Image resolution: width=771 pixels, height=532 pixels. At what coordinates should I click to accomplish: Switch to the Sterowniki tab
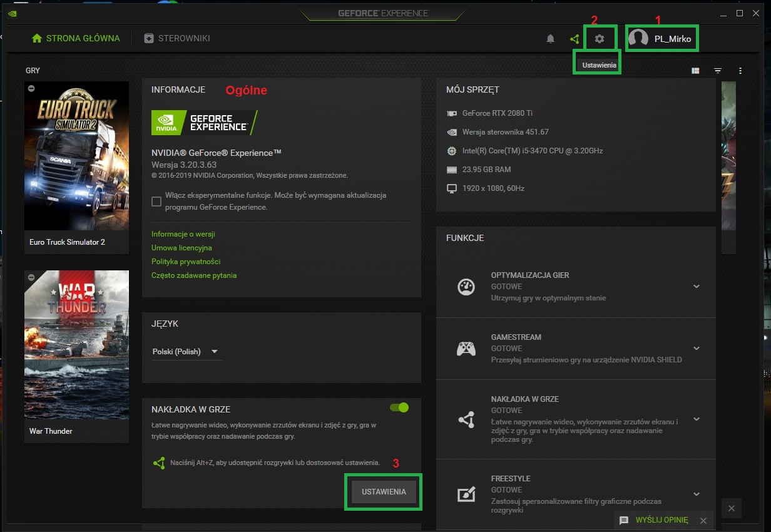(177, 38)
